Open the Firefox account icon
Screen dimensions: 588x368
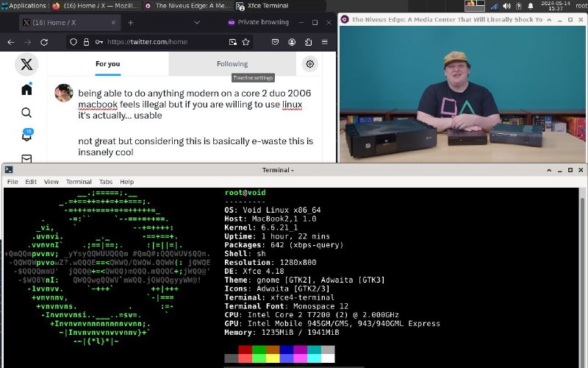(292, 42)
